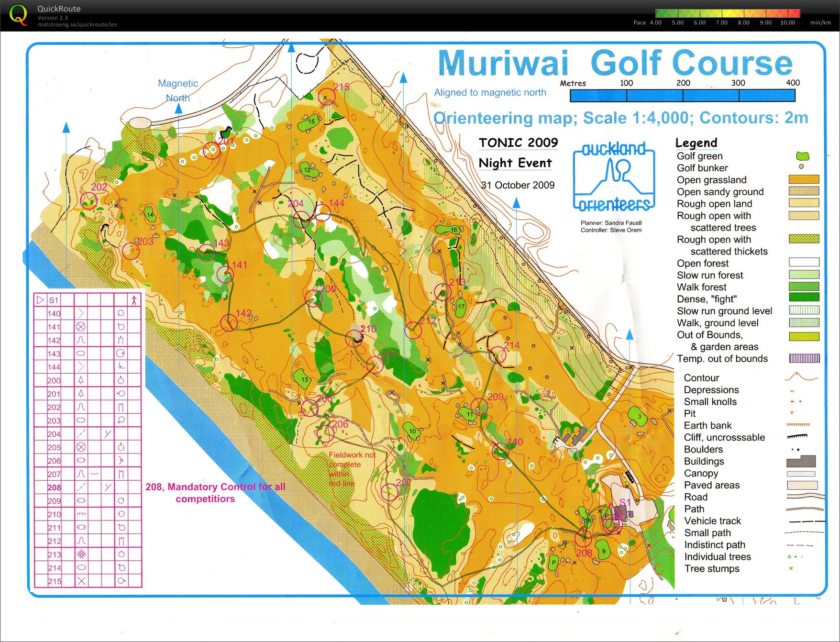Click mandatory control circle 208 on the map

tap(584, 539)
